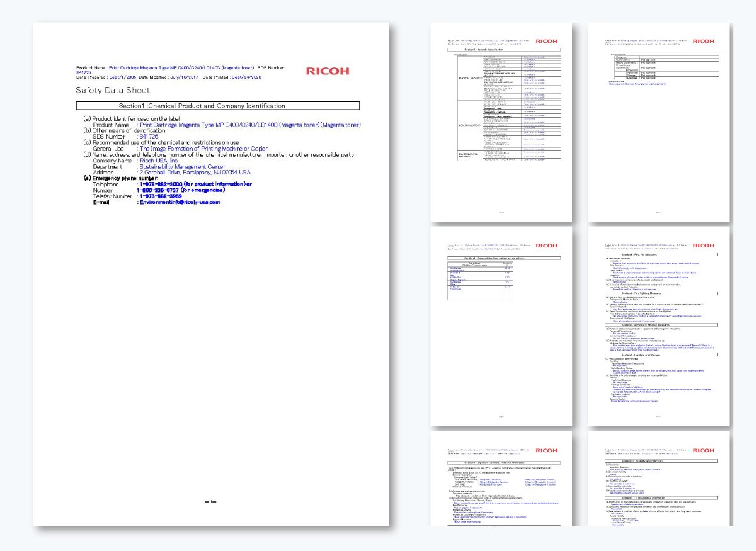Click the RICOH logo on the Composition ingredients thumbnail
The height and width of the screenshot is (551, 756).
pos(547,246)
